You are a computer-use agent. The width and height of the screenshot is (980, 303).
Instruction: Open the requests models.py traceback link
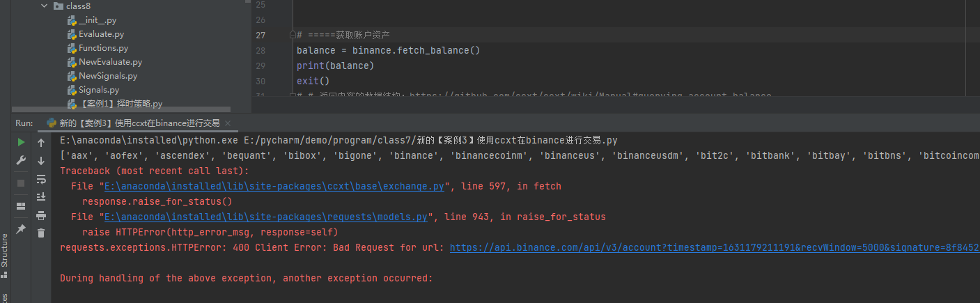[266, 217]
